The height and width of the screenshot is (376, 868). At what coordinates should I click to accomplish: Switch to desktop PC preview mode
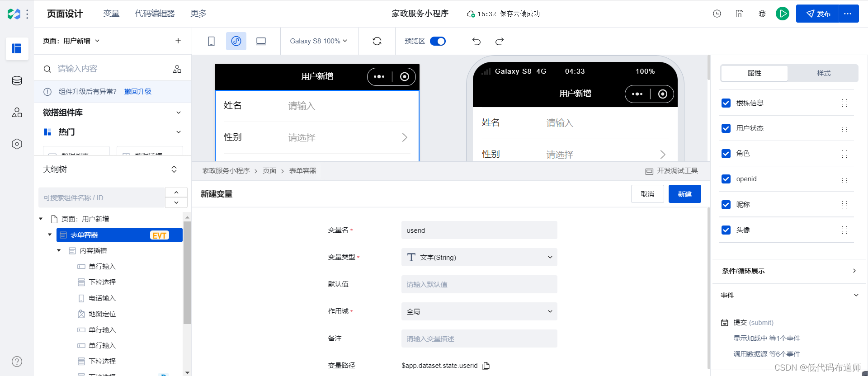(x=261, y=41)
